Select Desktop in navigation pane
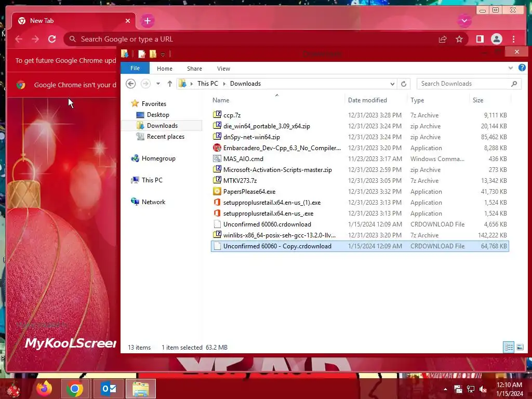 coord(158,115)
